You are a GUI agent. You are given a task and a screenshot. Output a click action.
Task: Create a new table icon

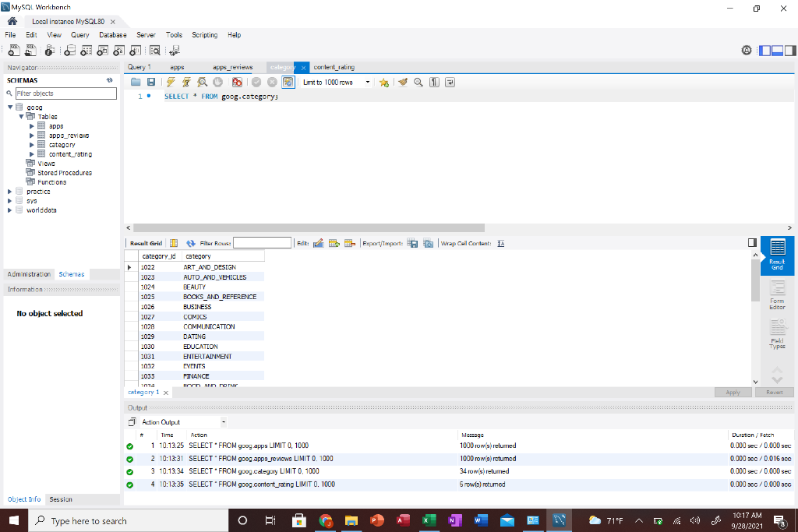pyautogui.click(x=86, y=51)
